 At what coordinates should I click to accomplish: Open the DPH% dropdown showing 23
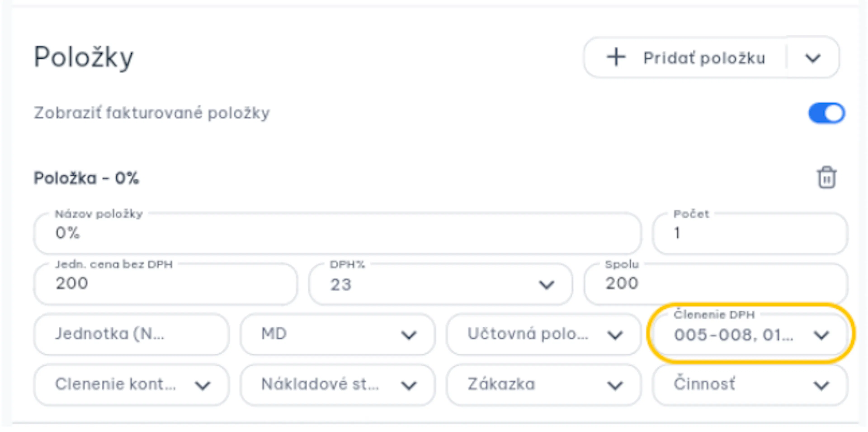(x=440, y=284)
